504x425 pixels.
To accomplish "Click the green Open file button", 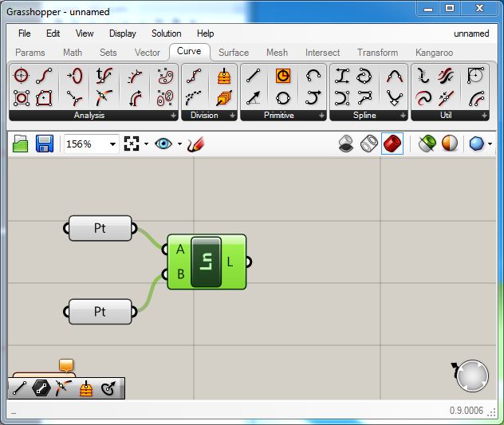I will click(x=20, y=144).
